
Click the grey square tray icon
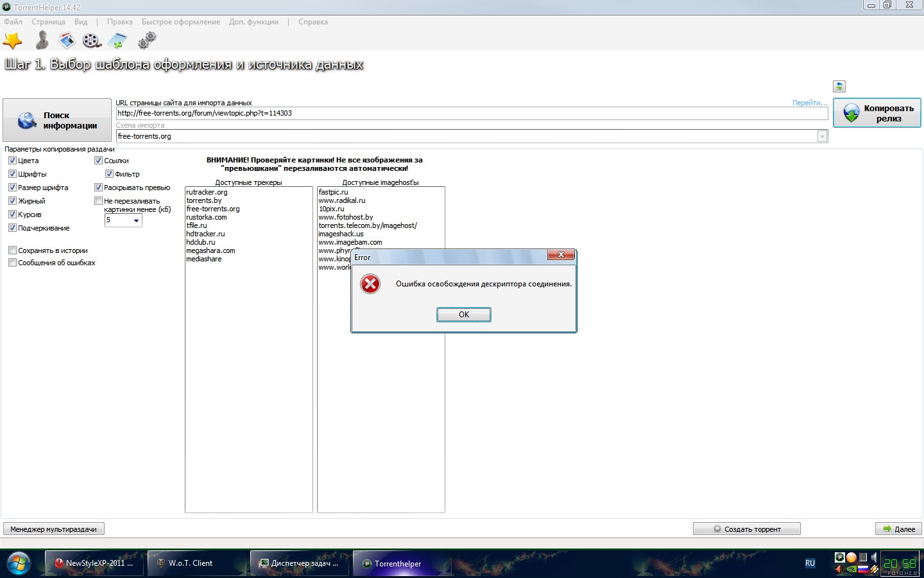coord(863,557)
